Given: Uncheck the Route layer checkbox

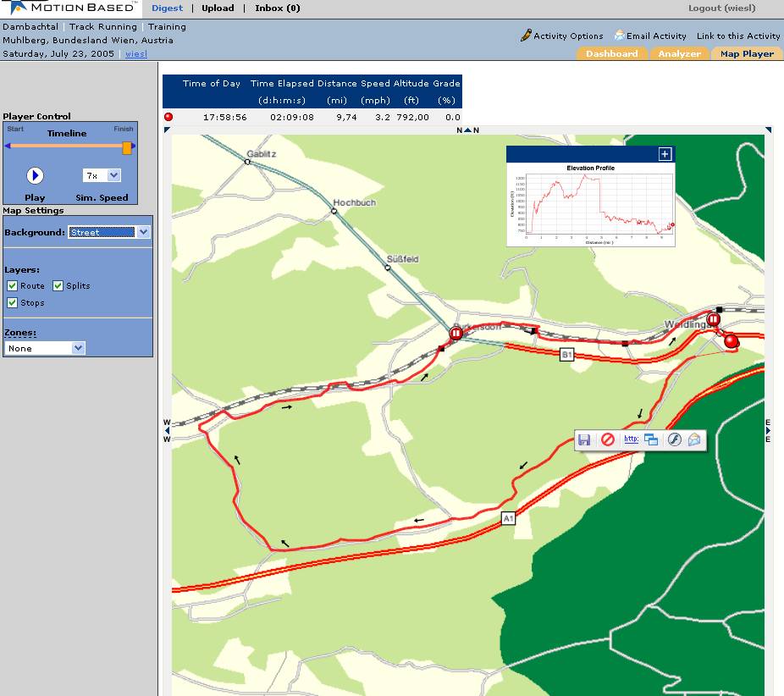Looking at the screenshot, I should coord(12,286).
